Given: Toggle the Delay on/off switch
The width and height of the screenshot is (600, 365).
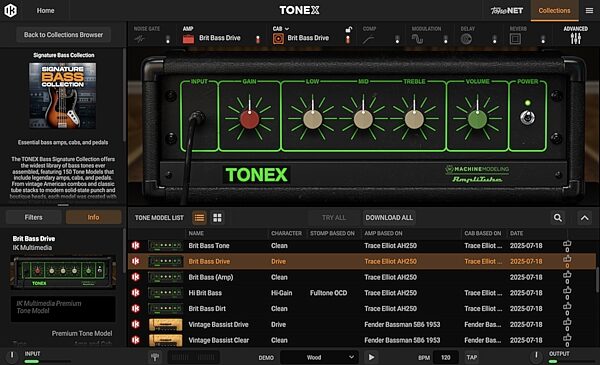Looking at the screenshot, I should (x=494, y=39).
